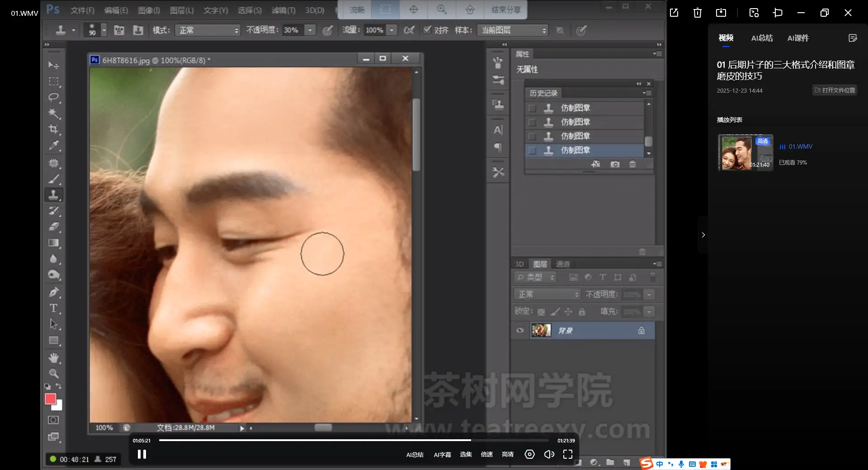
Task: Open the layer blend mode 正常 dropdown
Action: [547, 294]
